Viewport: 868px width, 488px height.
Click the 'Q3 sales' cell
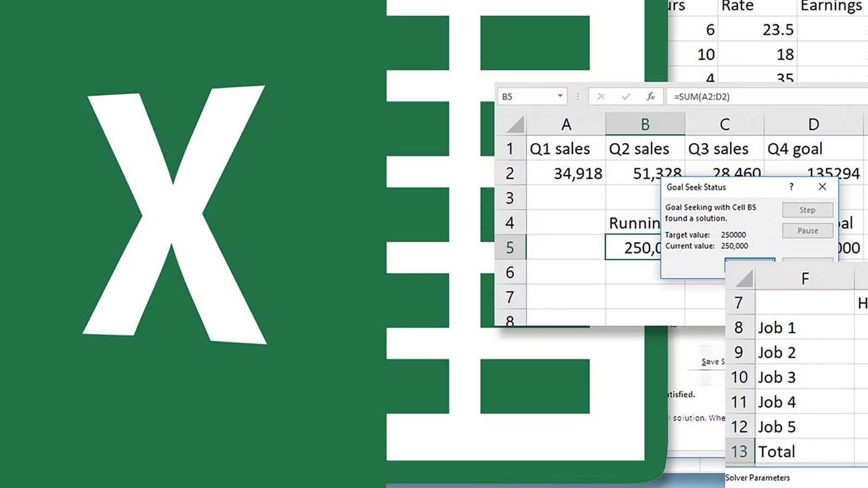(x=724, y=149)
